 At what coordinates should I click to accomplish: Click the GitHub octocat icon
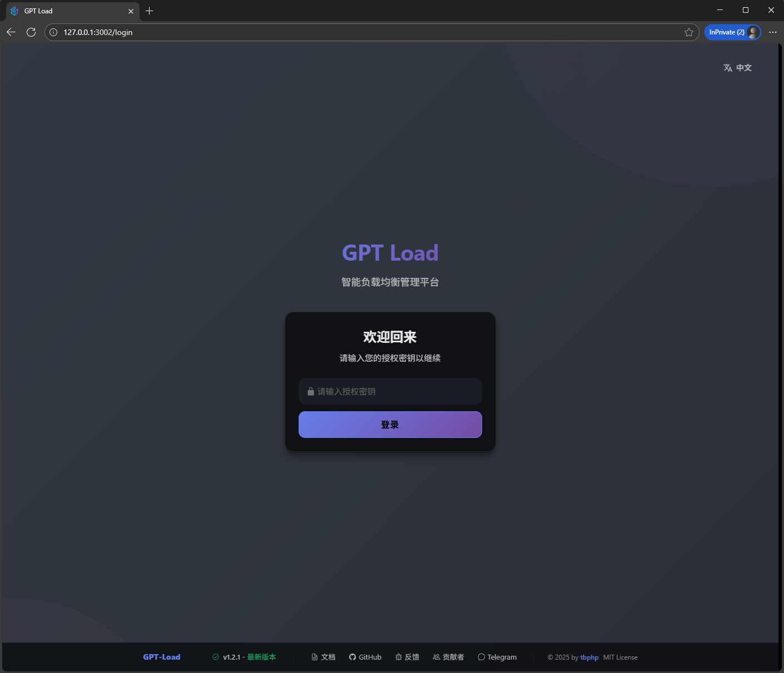353,657
